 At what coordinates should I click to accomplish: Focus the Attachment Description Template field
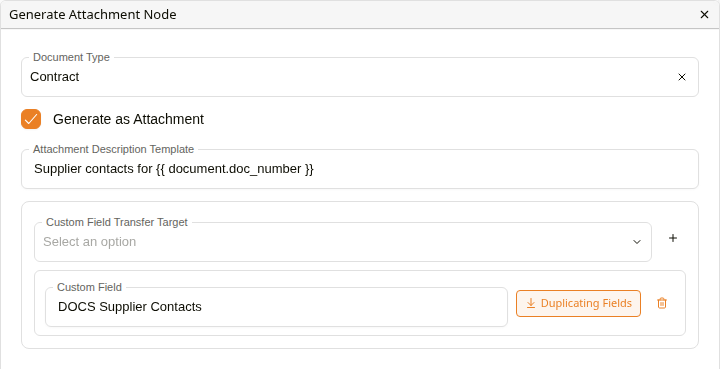point(360,169)
